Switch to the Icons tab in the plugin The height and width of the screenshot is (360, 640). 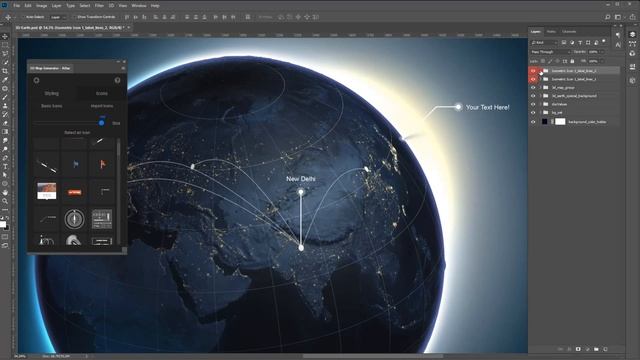coord(102,93)
